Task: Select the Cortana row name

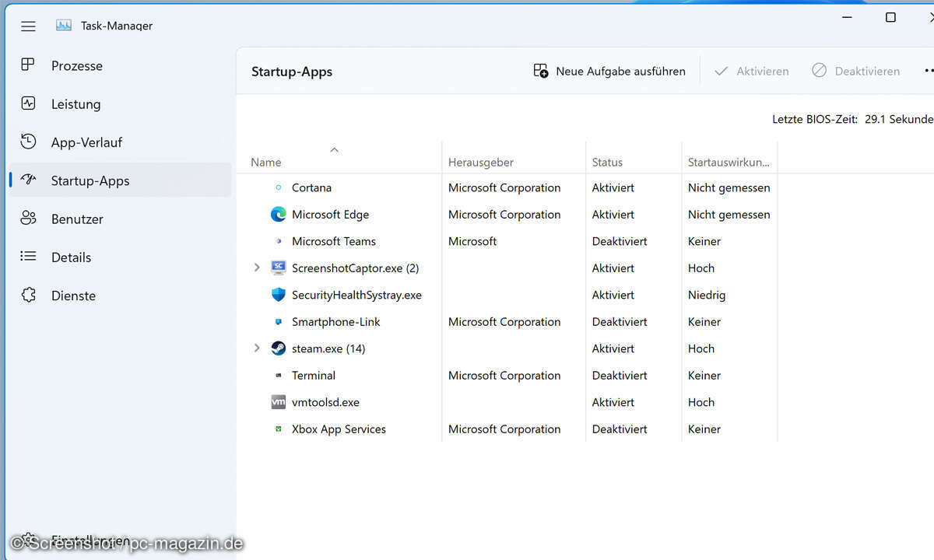Action: pos(311,187)
